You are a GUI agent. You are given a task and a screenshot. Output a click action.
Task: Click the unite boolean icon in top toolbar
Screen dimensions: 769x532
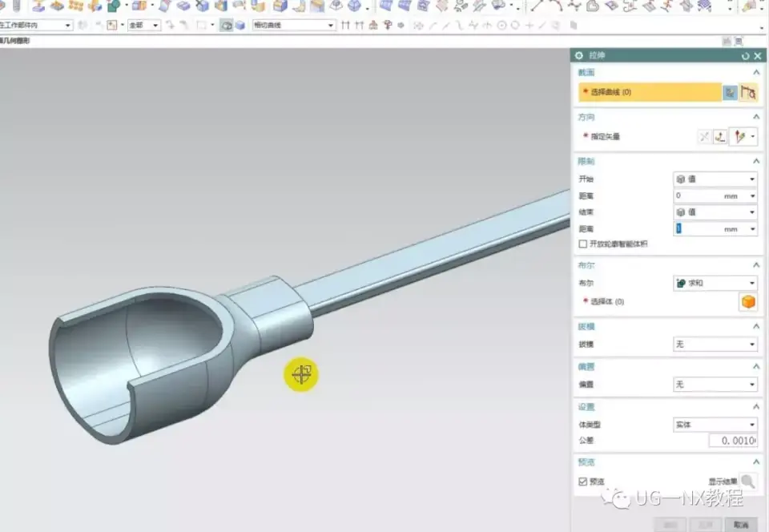point(114,6)
